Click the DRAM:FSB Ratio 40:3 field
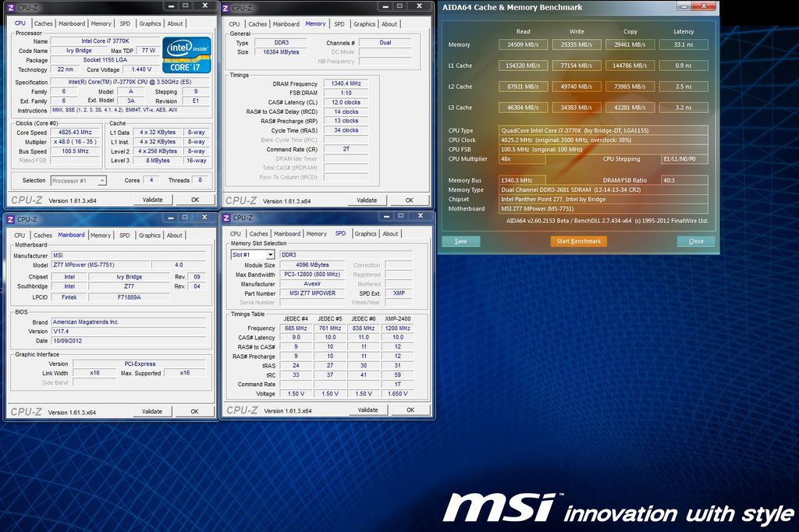Image resolution: width=799 pixels, height=532 pixels. click(684, 180)
